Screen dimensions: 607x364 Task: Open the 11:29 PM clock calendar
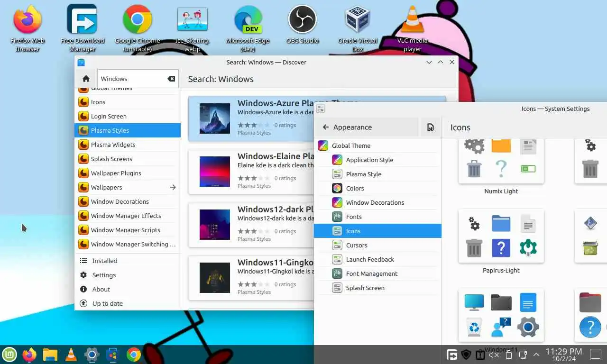pos(564,355)
